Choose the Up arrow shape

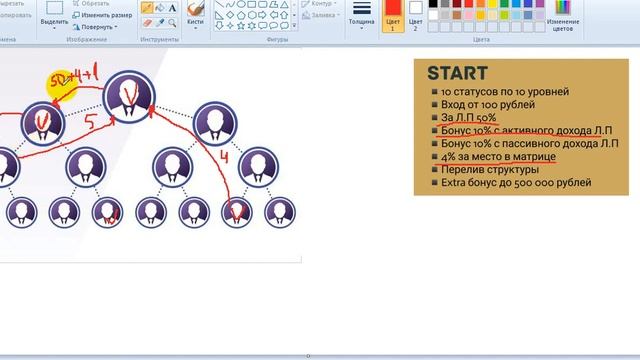pos(284,15)
